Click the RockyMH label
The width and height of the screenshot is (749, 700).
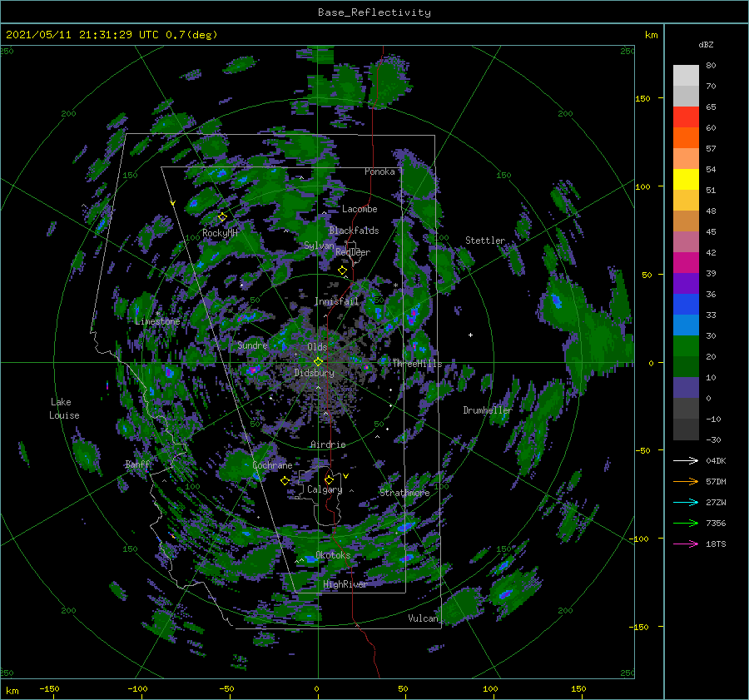click(x=220, y=233)
